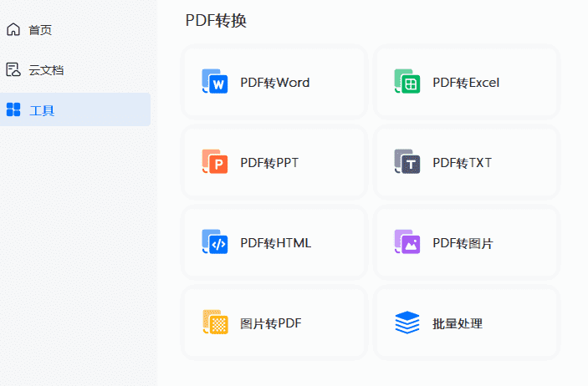
Task: Select the 工具 sidebar label
Action: pyautogui.click(x=42, y=110)
